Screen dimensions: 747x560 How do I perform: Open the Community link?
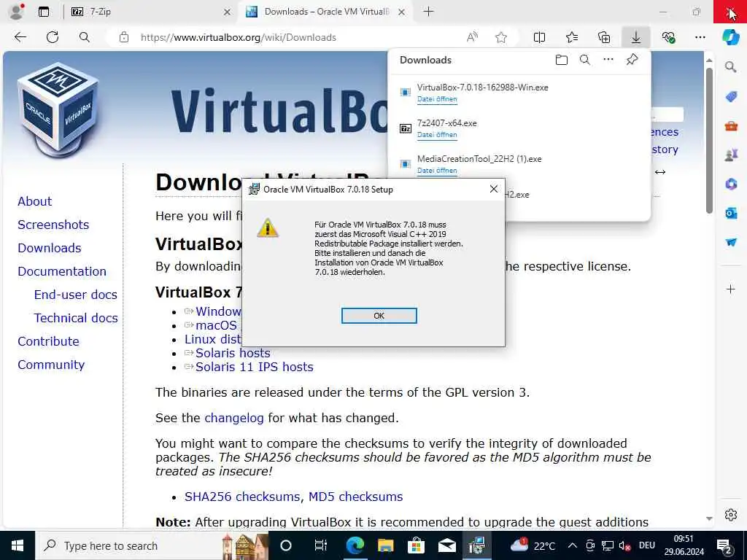coord(51,365)
